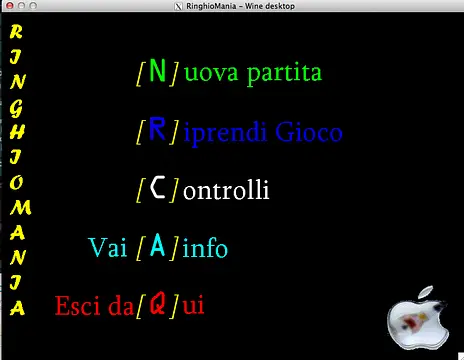Viewport: 464px width, 360px height.
Task: Click the blue R key letter
Action: (157, 129)
